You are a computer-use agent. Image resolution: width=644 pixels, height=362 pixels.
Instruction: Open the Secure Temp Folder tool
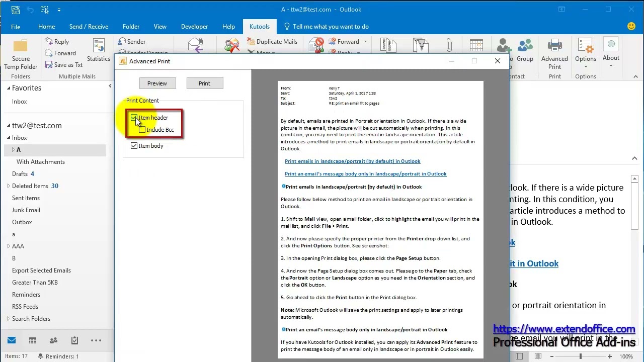point(21,54)
